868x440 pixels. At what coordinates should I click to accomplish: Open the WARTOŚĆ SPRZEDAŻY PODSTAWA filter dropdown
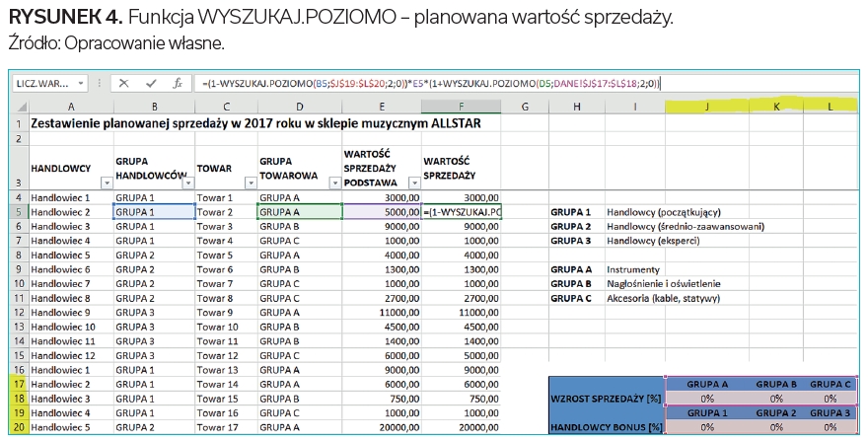point(412,183)
